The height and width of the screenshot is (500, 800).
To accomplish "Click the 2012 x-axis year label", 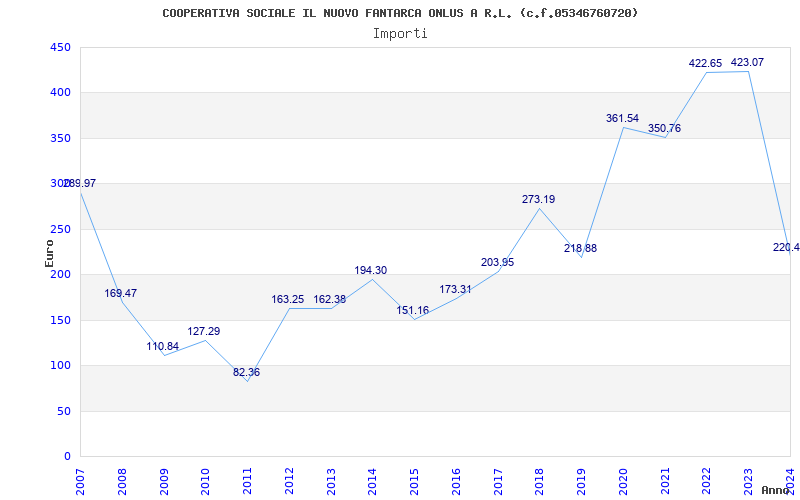I will click(289, 482).
